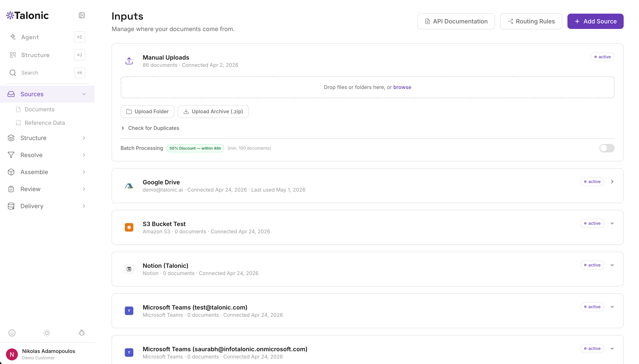
Task: Expand Microsoft Teams saurabh chevron
Action: pos(612,349)
